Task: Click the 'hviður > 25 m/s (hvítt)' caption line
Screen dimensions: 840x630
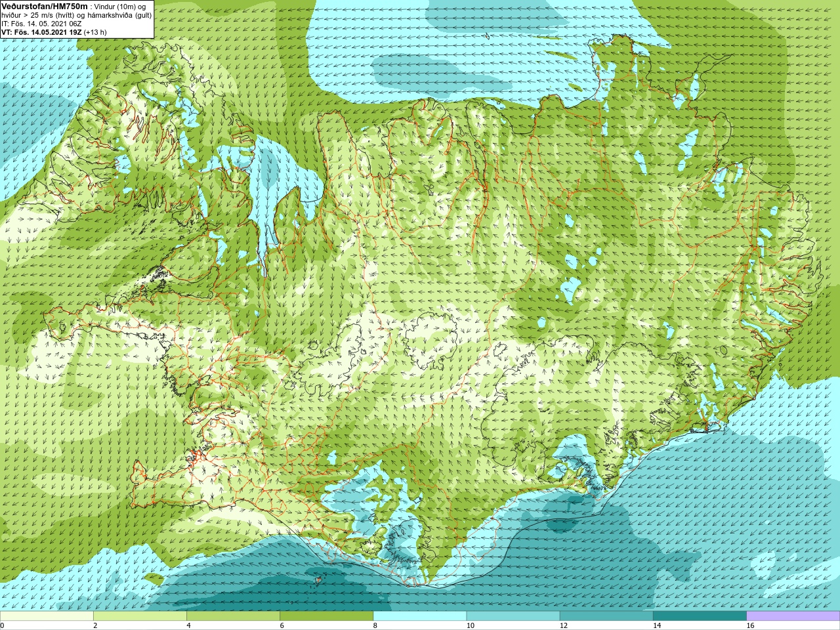Action: point(77,15)
